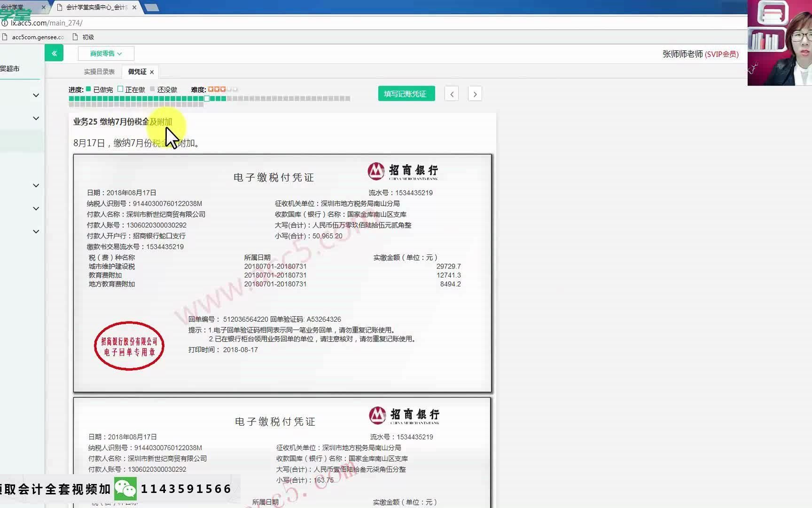The height and width of the screenshot is (508, 812).
Task: Click the 招商银行 logo in first voucher
Action: coord(403,171)
